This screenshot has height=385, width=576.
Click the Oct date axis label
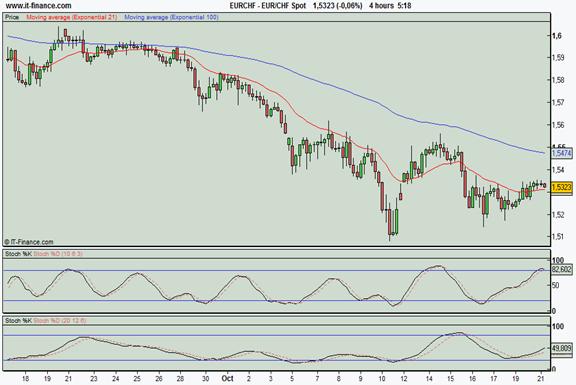[x=228, y=378]
